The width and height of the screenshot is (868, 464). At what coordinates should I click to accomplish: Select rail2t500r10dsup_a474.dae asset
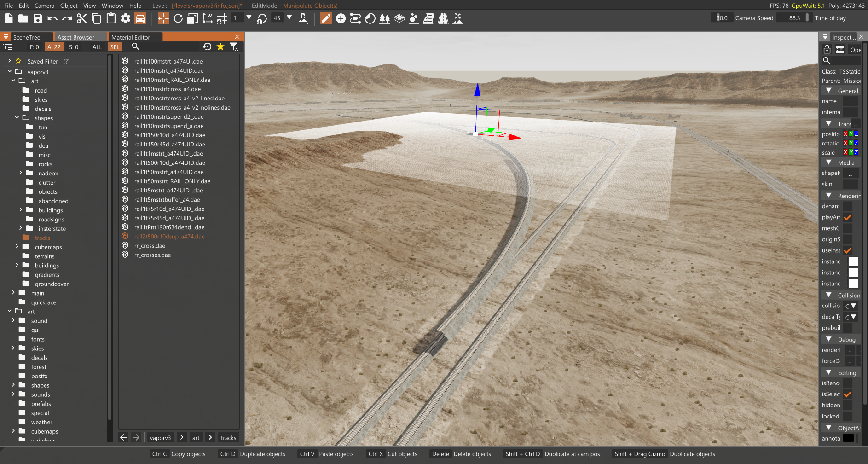pos(169,237)
